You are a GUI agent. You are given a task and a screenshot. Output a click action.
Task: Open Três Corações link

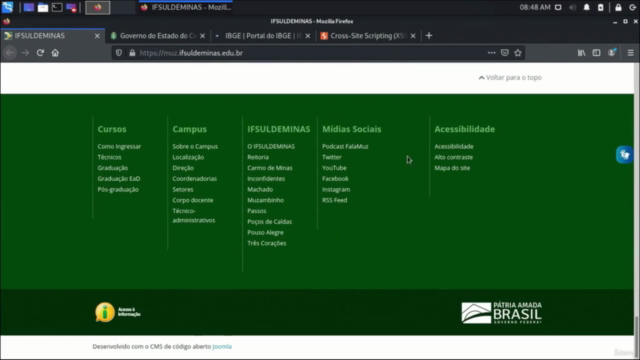click(x=267, y=243)
